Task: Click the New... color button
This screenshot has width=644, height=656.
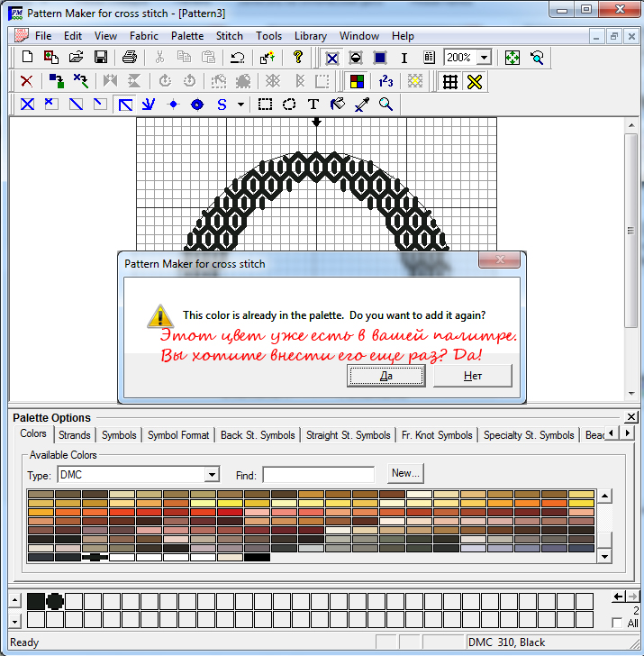Action: click(405, 473)
